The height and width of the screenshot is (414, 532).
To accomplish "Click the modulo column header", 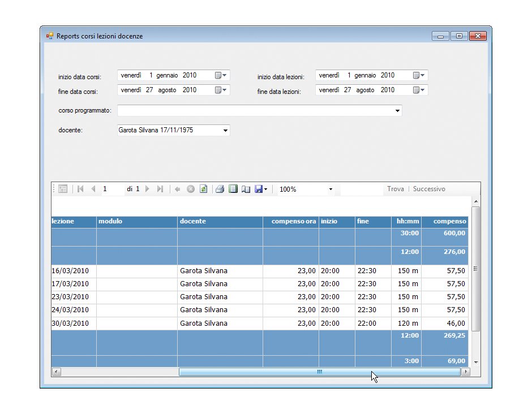I will [137, 221].
